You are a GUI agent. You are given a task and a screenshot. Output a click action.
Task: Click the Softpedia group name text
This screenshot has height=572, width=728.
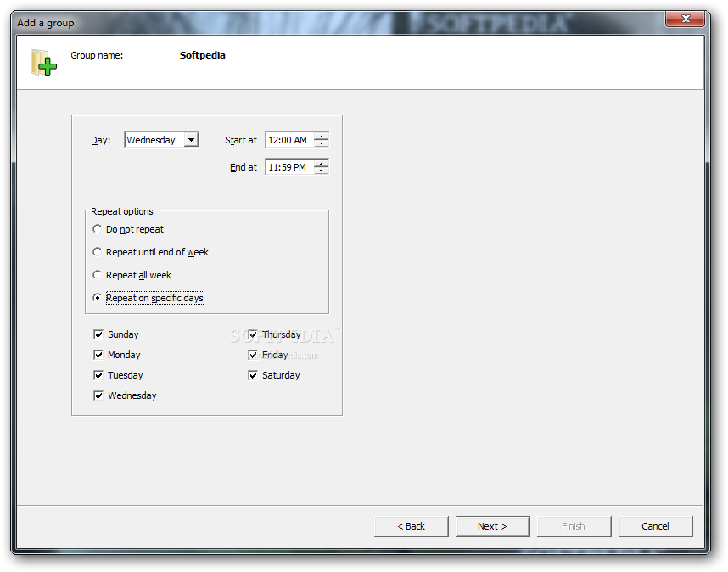(203, 55)
